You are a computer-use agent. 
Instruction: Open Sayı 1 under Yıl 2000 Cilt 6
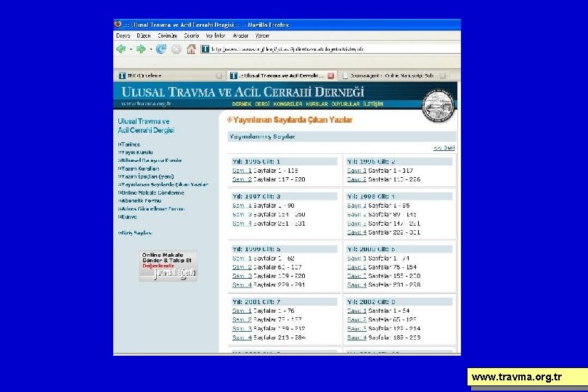(x=356, y=258)
